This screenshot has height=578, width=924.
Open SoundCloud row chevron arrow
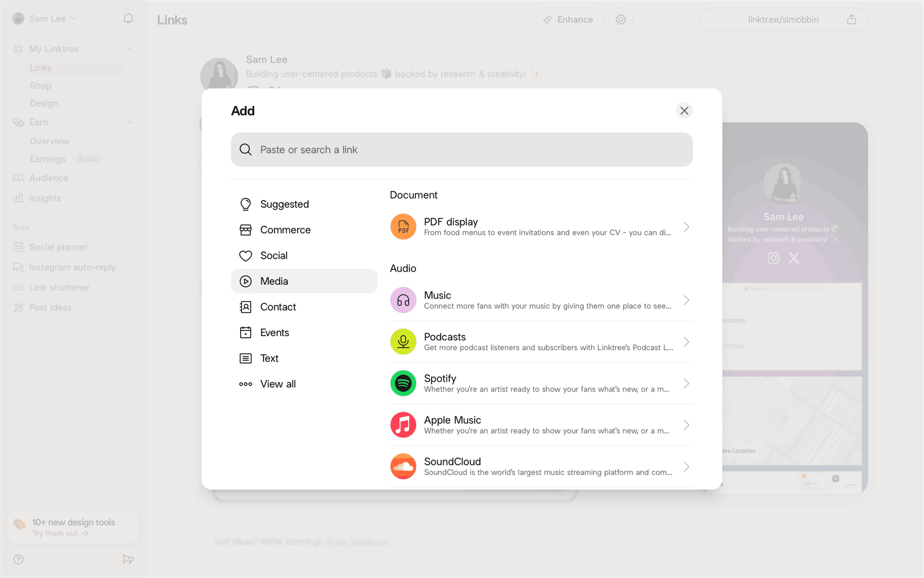point(687,466)
